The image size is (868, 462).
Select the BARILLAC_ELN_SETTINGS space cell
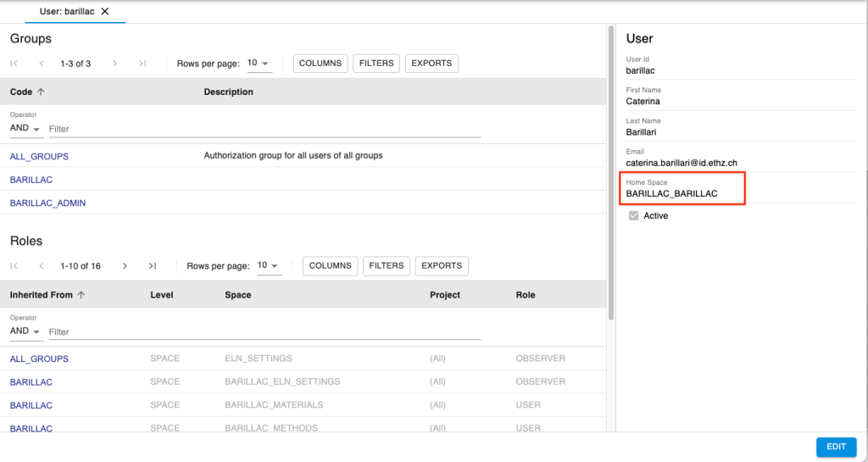[x=282, y=381]
